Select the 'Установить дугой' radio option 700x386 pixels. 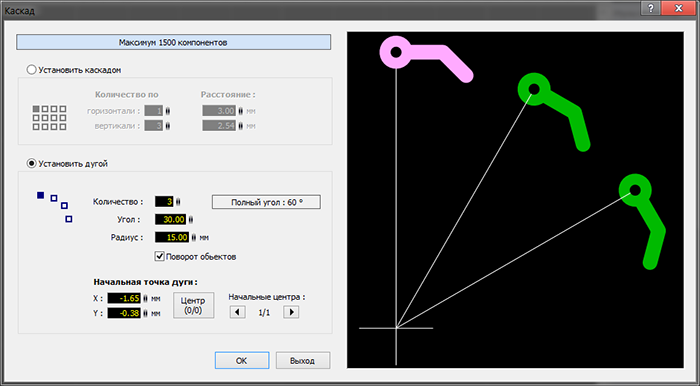(32, 164)
